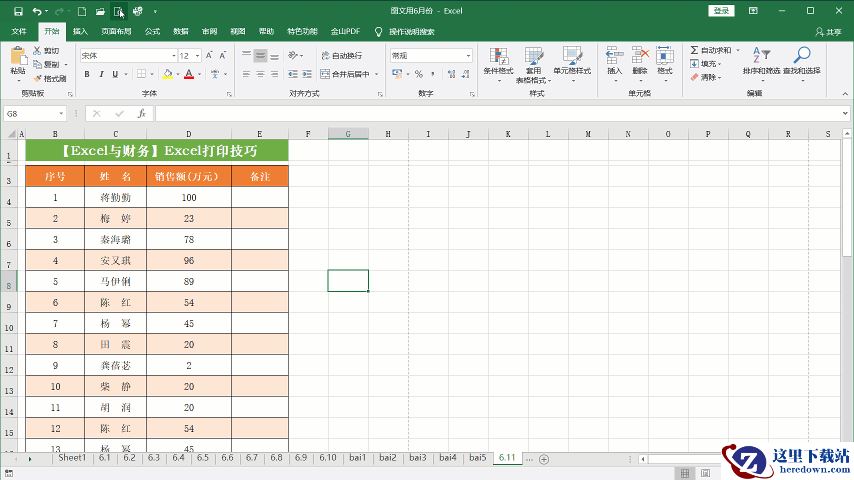Click the 共享 Share button
This screenshot has width=854, height=480.
pos(828,32)
